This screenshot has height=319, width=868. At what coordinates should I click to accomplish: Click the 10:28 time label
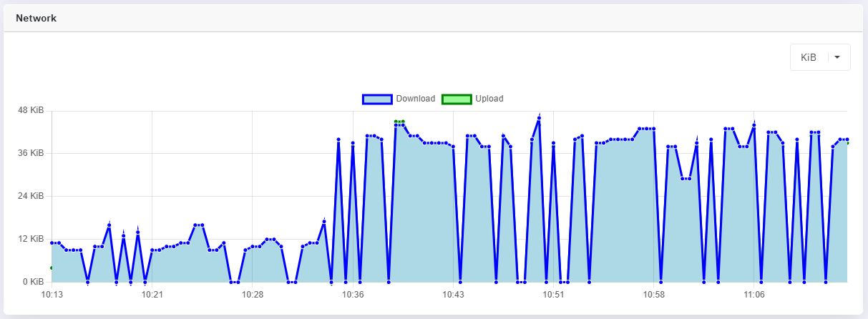pos(253,295)
